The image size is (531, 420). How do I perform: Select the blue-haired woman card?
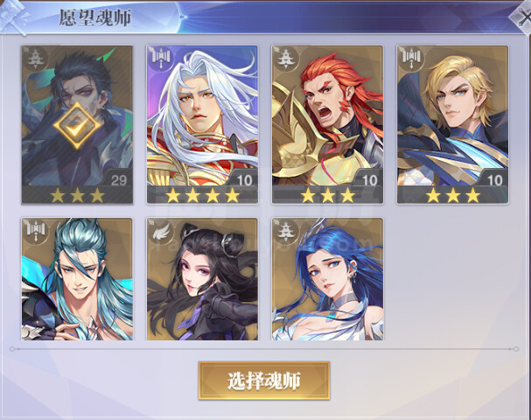(327, 279)
